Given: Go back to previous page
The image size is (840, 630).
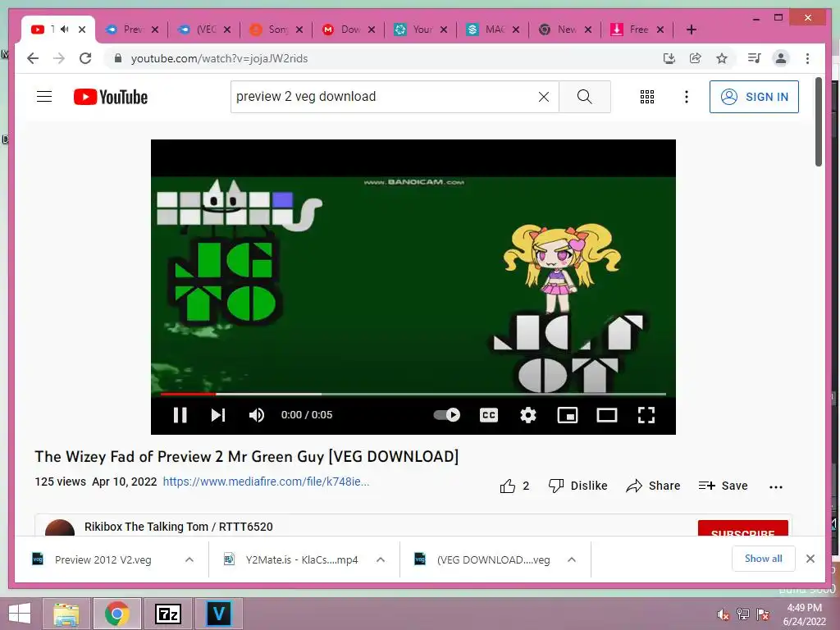Looking at the screenshot, I should pos(33,58).
